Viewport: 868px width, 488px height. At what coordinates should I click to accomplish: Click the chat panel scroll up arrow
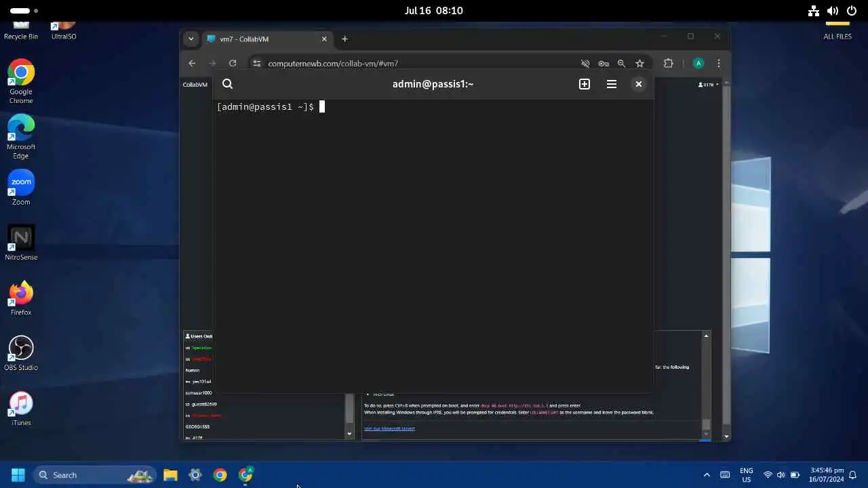click(x=706, y=335)
